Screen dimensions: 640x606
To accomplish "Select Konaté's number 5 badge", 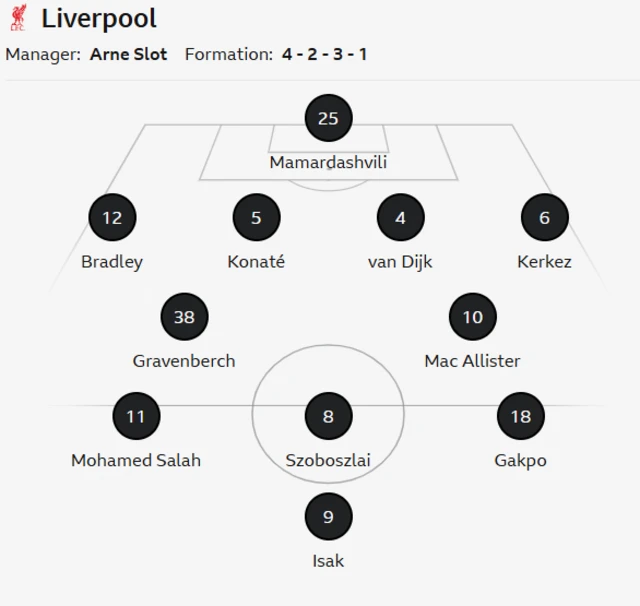I will [x=256, y=217].
